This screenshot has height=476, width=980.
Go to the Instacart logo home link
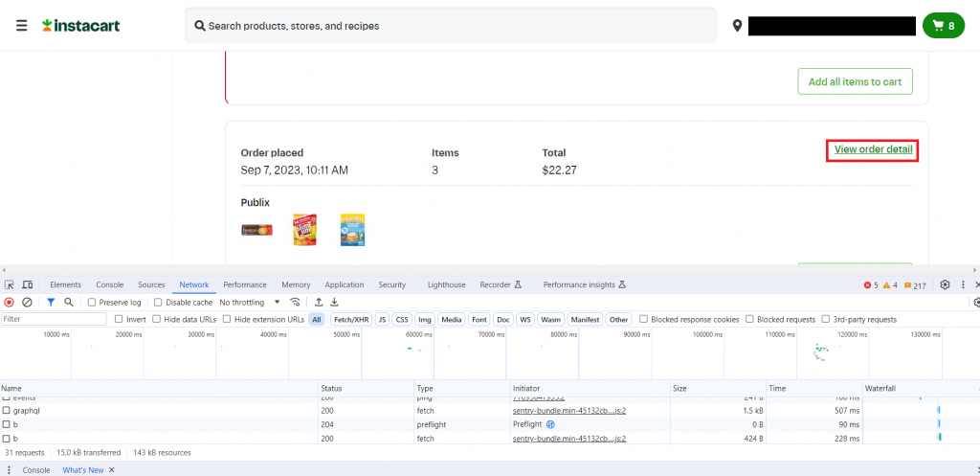coord(81,26)
